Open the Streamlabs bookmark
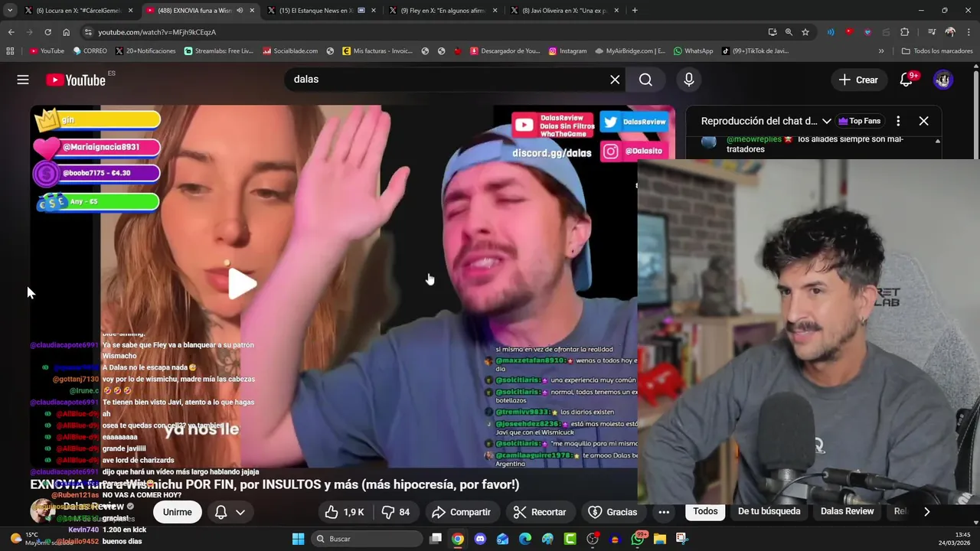The image size is (980, 551). pyautogui.click(x=218, y=51)
